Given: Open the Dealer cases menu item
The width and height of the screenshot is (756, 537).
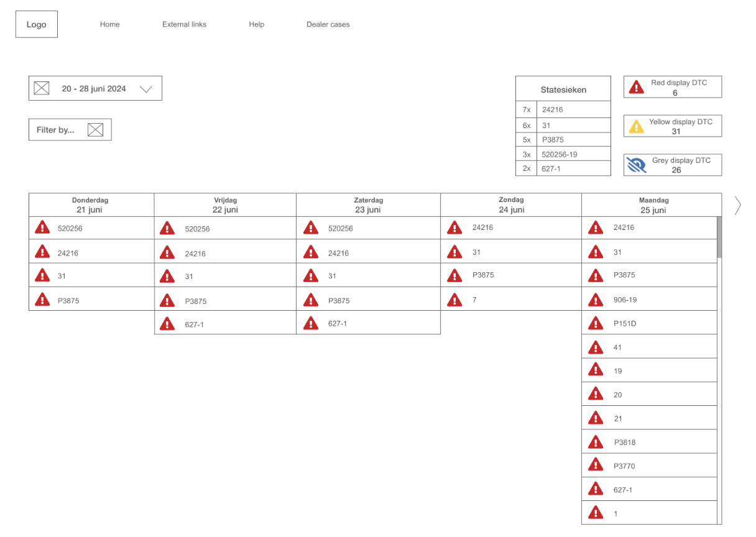Looking at the screenshot, I should click(328, 24).
